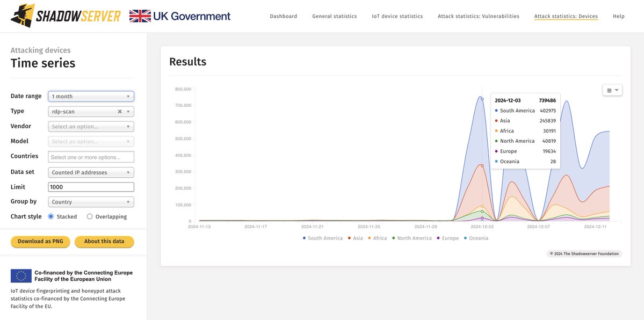Click the Time series heading
Screen dimensions: 644x320
click(x=43, y=63)
